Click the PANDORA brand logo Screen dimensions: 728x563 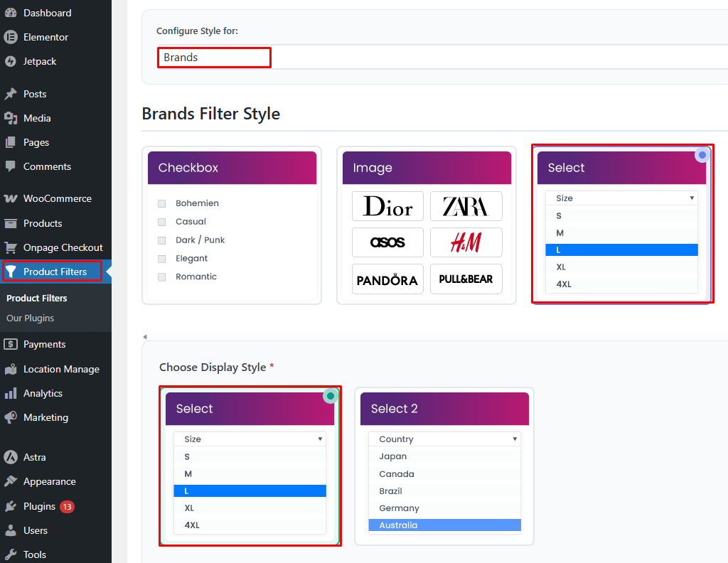click(x=387, y=279)
